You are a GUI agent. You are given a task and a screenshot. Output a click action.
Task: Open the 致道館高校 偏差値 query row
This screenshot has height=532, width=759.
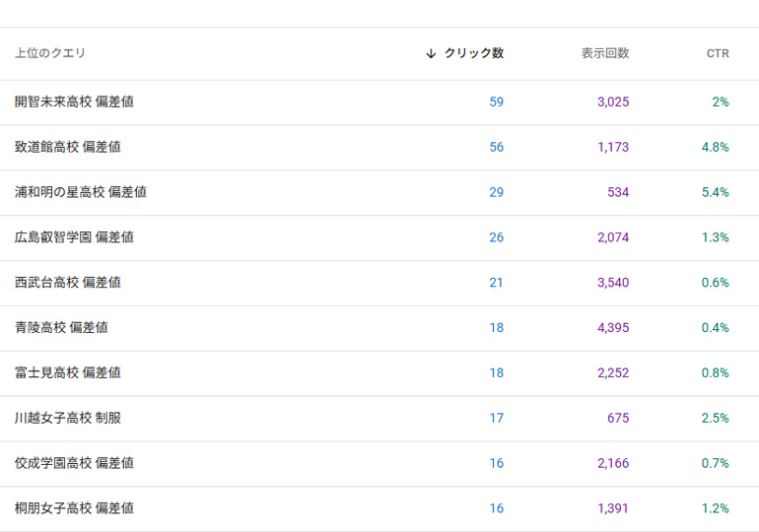coord(68,148)
